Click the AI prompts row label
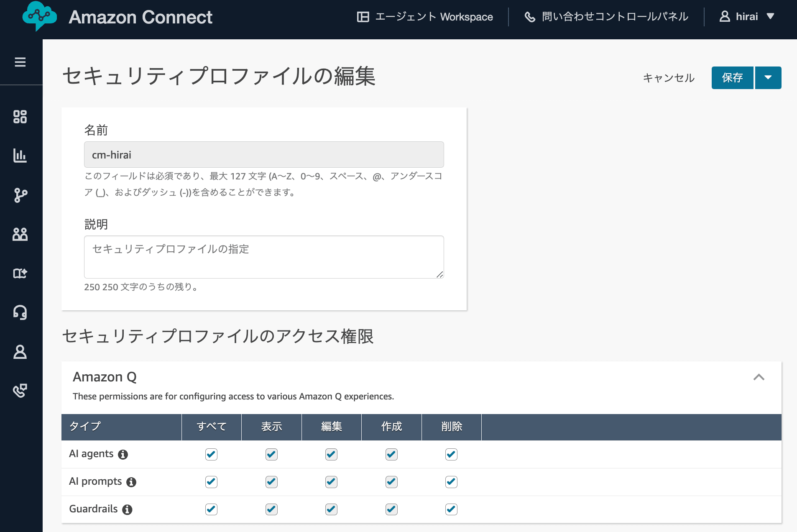This screenshot has height=532, width=797. pos(95,481)
